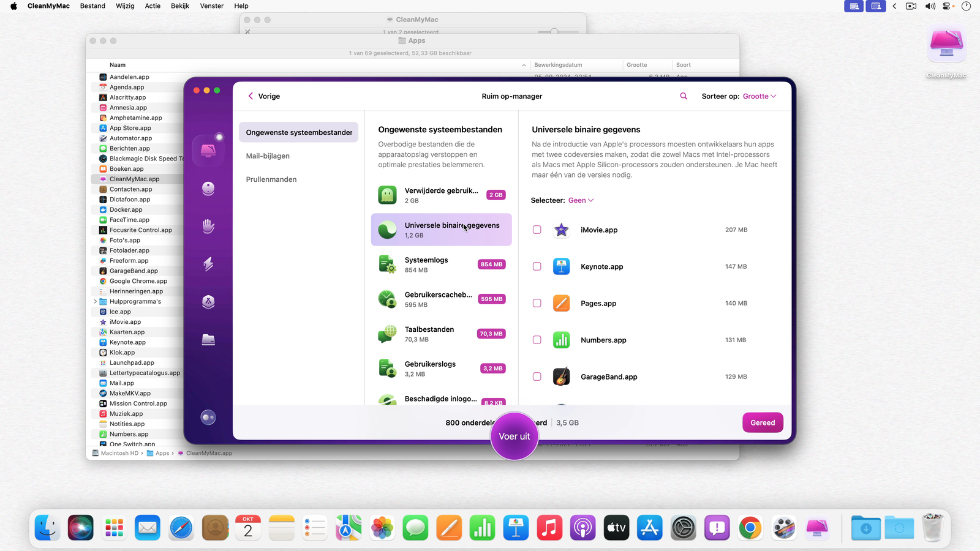Toggle the 2 GB badge for Verwijderde gebruikers

[x=496, y=195]
